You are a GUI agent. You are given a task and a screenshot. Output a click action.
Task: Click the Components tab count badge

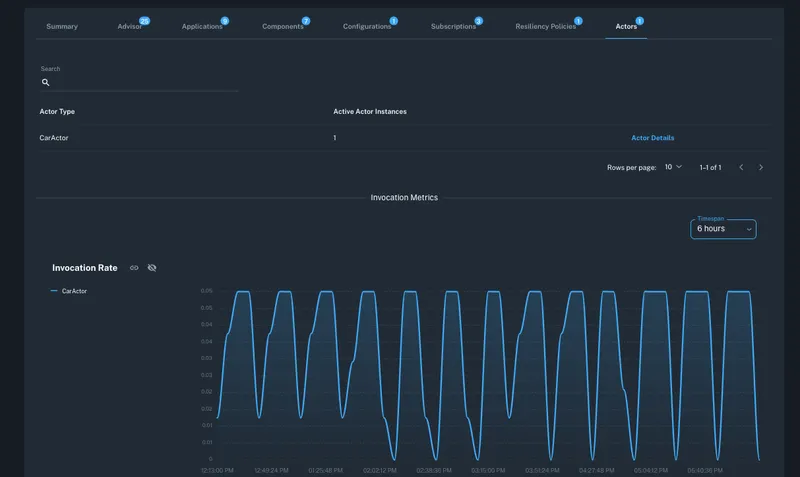[306, 20]
